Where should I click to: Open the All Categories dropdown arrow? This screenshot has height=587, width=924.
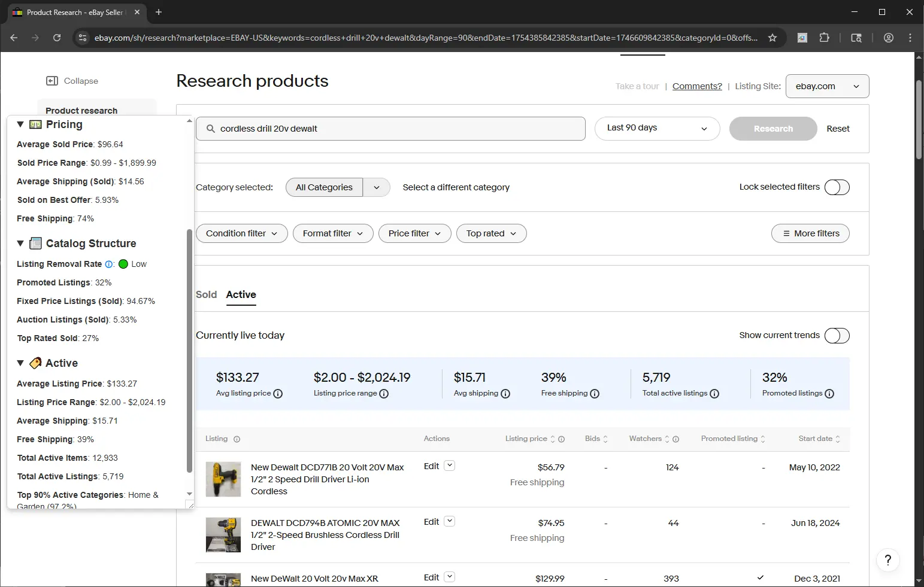(x=377, y=187)
